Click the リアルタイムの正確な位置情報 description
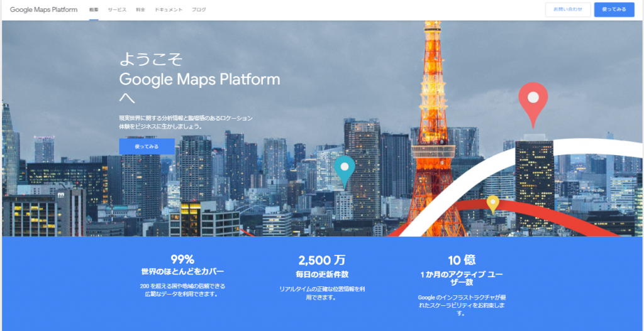Image resolution: width=644 pixels, height=331 pixels. click(x=322, y=293)
